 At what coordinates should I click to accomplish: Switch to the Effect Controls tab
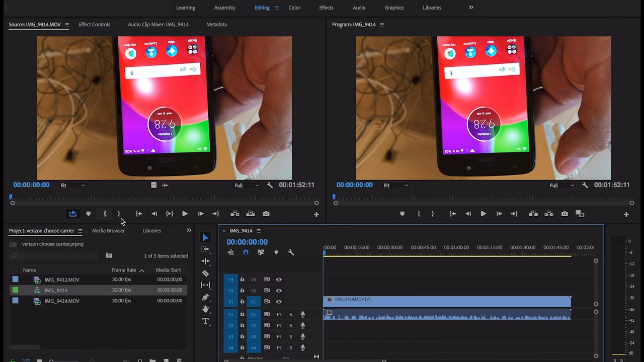click(94, 24)
